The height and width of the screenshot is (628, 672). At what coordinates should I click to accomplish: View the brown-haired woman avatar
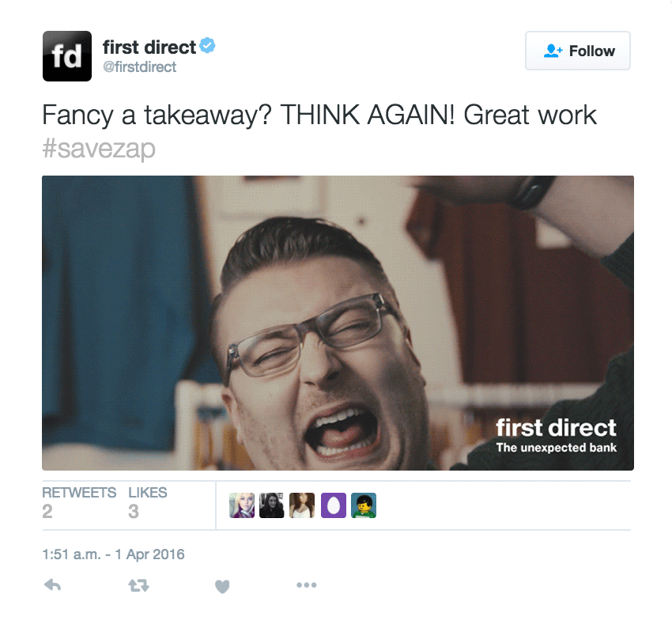(x=302, y=505)
